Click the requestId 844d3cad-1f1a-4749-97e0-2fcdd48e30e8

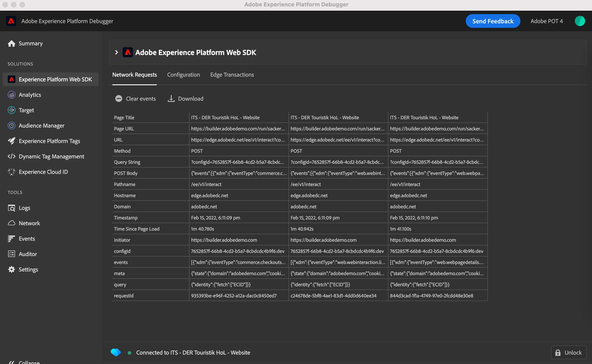[x=431, y=296]
